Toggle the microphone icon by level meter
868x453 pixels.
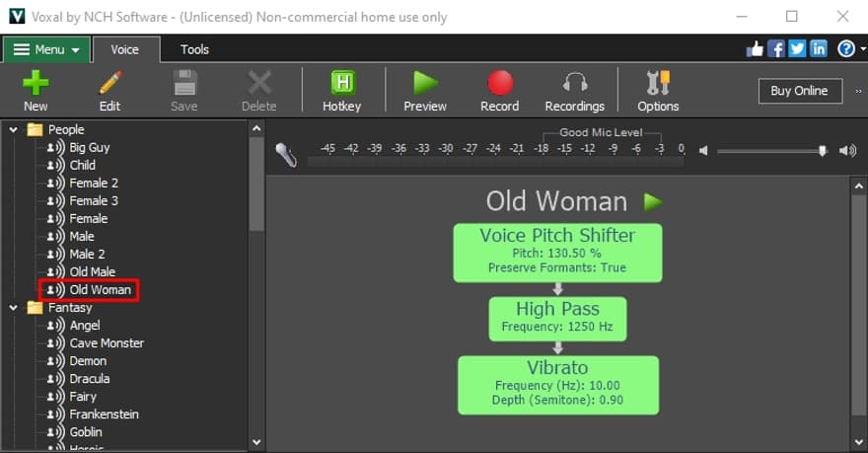point(286,154)
